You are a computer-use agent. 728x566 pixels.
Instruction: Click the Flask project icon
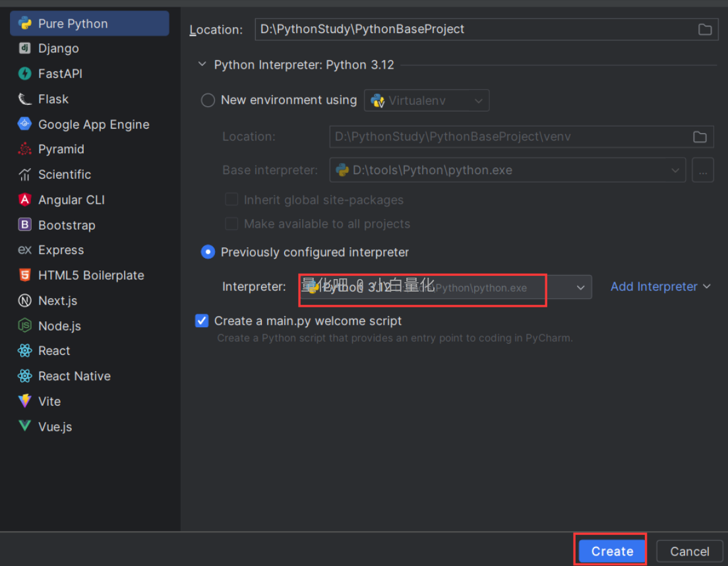tap(25, 99)
